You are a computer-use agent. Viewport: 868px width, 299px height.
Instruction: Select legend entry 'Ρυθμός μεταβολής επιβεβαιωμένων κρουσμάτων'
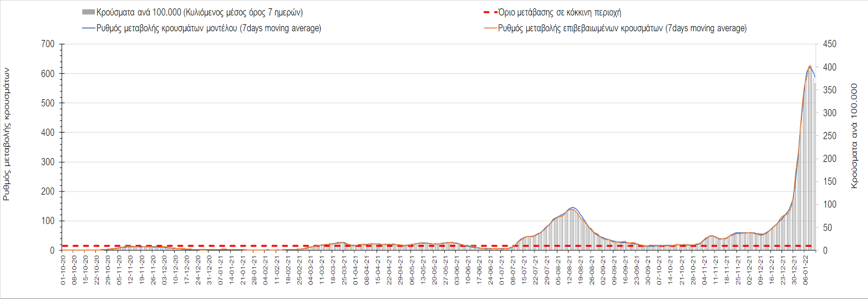click(622, 28)
